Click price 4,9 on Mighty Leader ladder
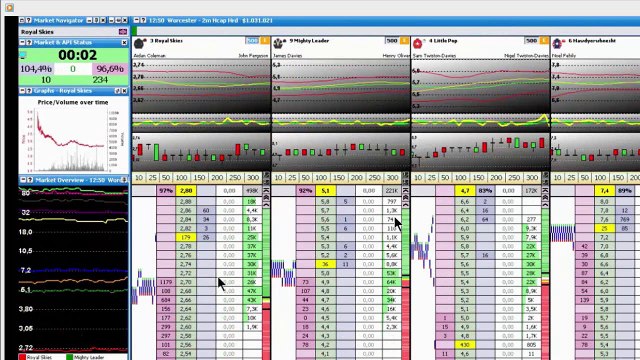This screenshot has height=360, width=640. tap(325, 282)
